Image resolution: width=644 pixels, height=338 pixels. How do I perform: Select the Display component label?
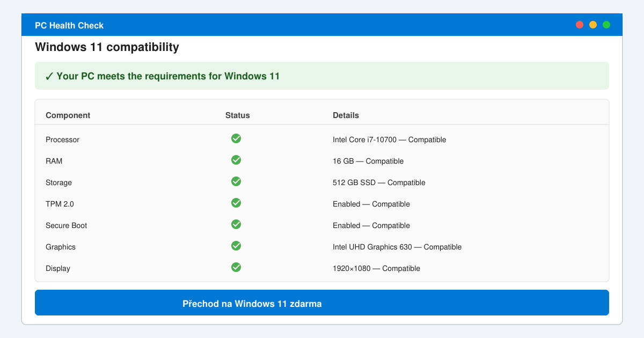coord(58,268)
